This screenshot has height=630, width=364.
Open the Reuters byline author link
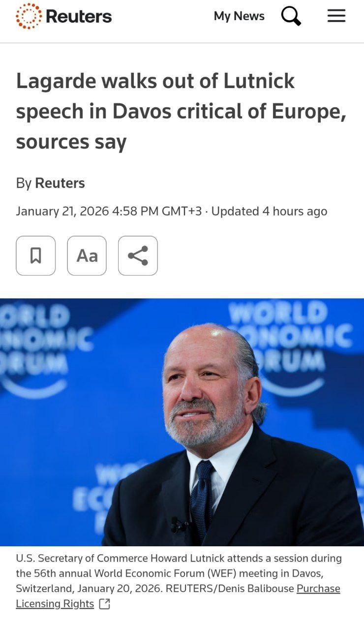(60, 183)
